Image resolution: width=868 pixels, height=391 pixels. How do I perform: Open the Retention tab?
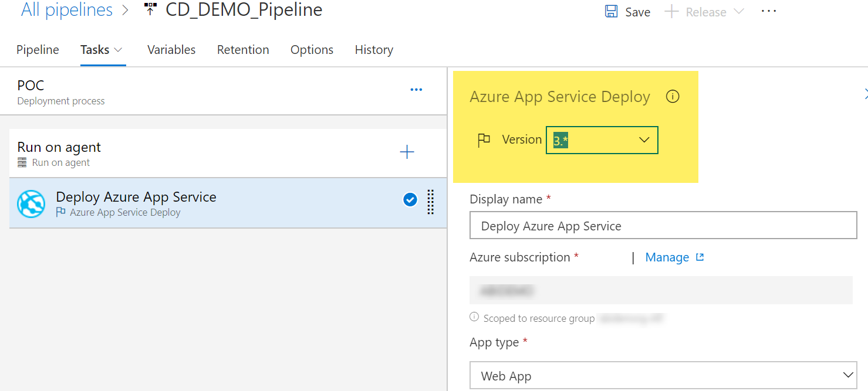click(243, 50)
